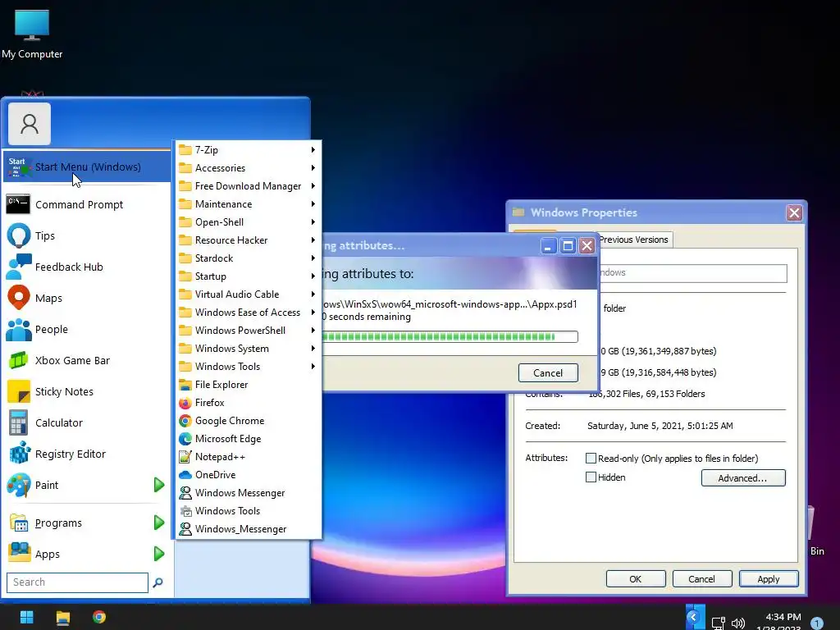The width and height of the screenshot is (840, 630).
Task: Expand the Resource Hacker folder
Action: pyautogui.click(x=249, y=240)
